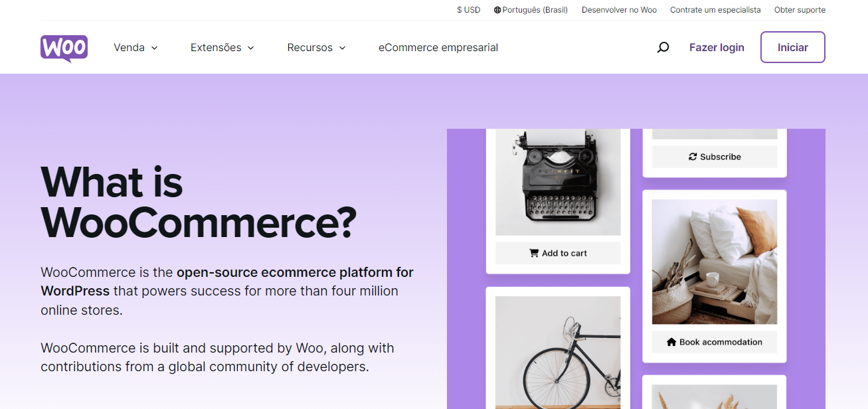Viewport: 868px width, 409px height.
Task: Open the search magnifier icon
Action: (663, 48)
